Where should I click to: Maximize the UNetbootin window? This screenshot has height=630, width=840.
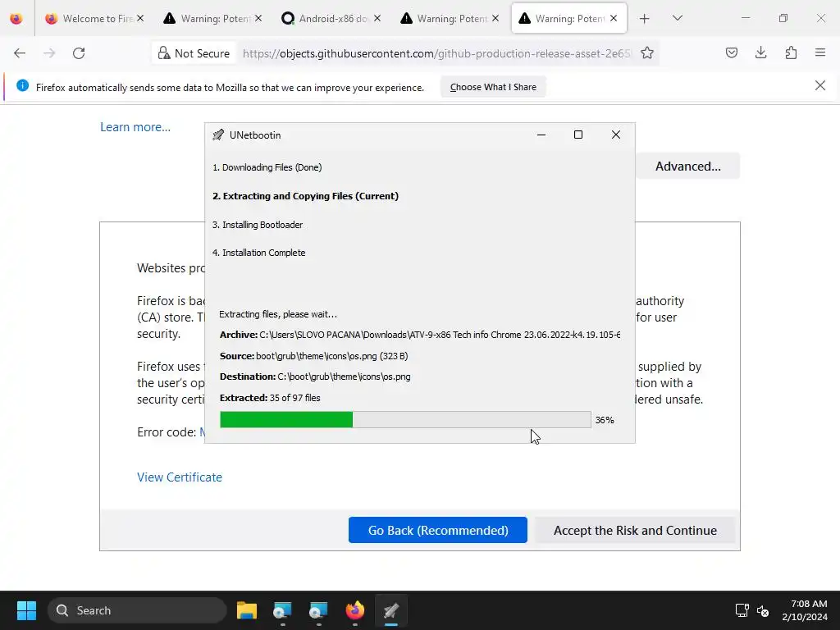pos(578,135)
